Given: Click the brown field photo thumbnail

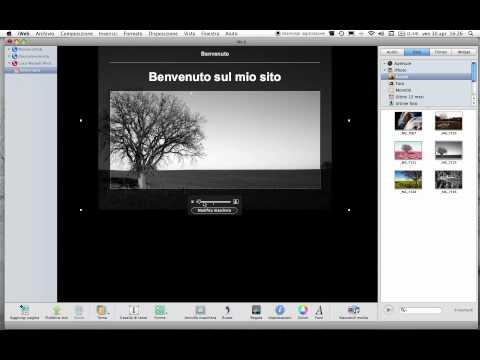Looking at the screenshot, I should click(449, 121).
